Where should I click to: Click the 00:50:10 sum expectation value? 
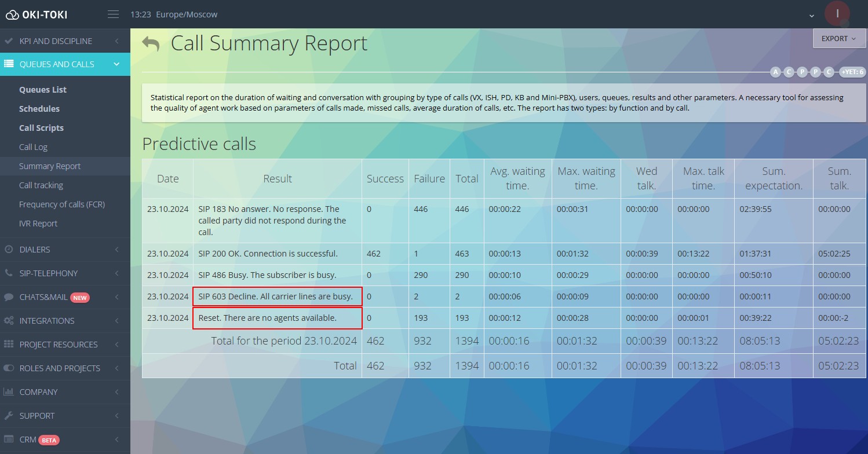pyautogui.click(x=756, y=275)
